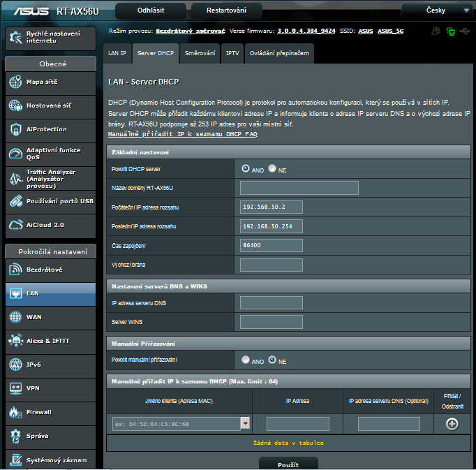Open the Mapa sítě sidebar icon

click(x=15, y=82)
